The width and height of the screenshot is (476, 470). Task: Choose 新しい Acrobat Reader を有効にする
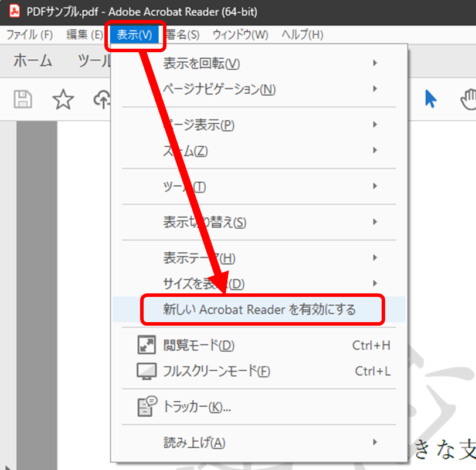pos(259,309)
